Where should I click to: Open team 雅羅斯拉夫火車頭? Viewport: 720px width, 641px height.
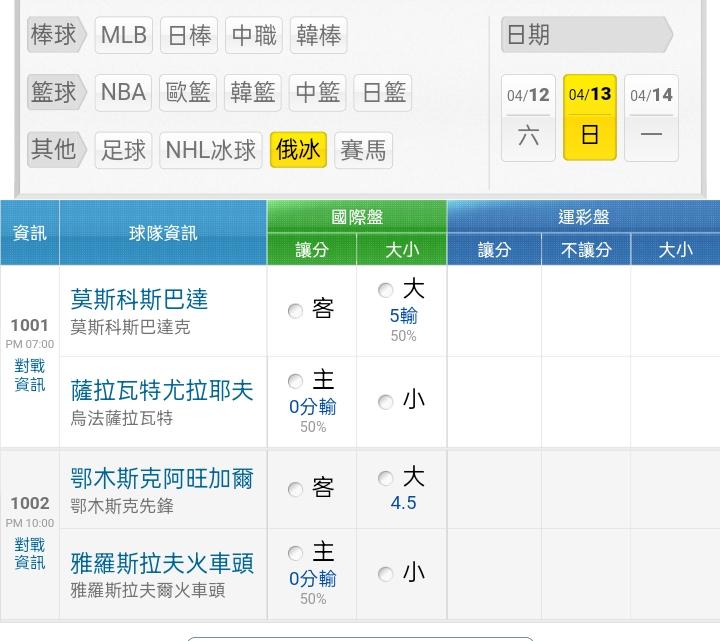tap(162, 563)
